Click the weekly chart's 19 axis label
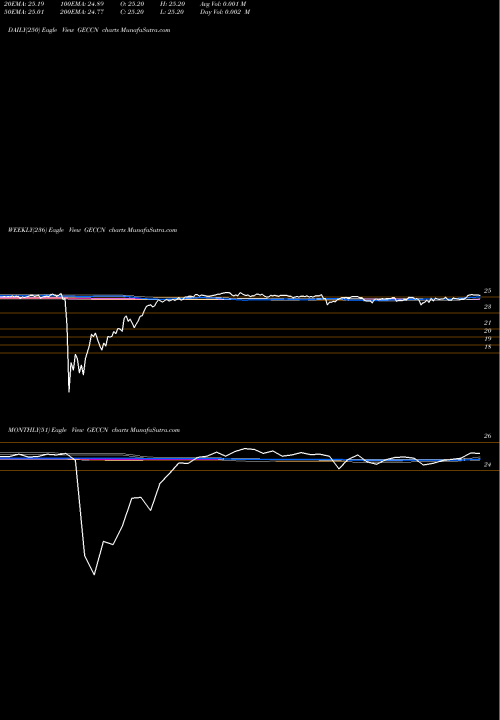The image size is (500, 720). [x=488, y=339]
